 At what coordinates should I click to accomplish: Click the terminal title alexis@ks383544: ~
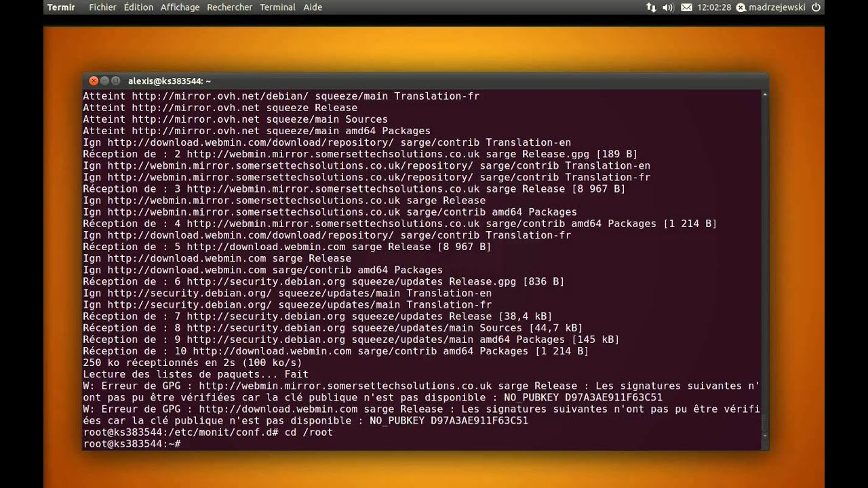tap(170, 81)
